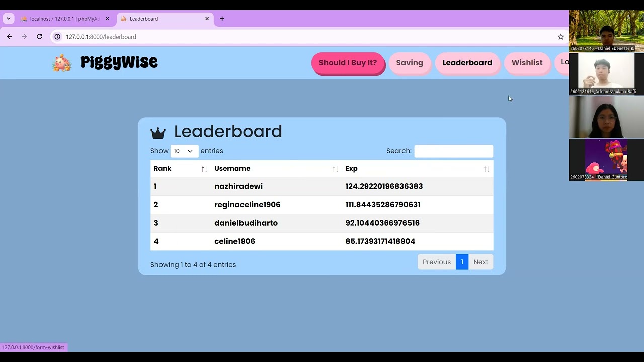
Task: Open Leaderboard from navigation bar
Action: tap(467, 63)
